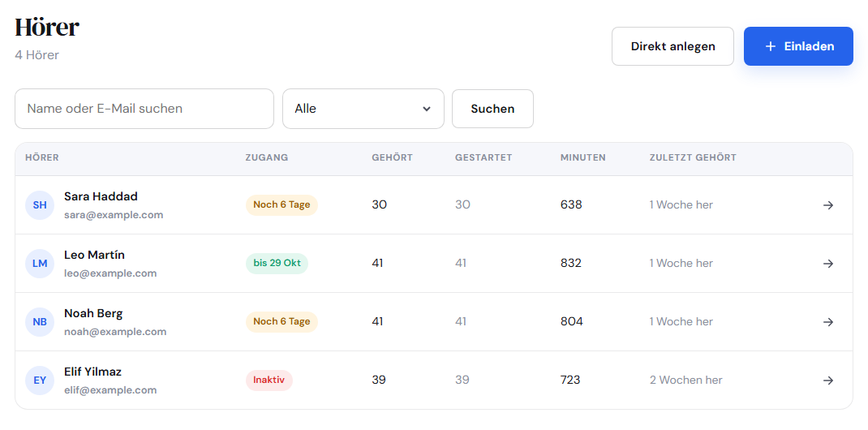Click the minutes value 723
This screenshot has height=430, width=868.
[x=570, y=381]
